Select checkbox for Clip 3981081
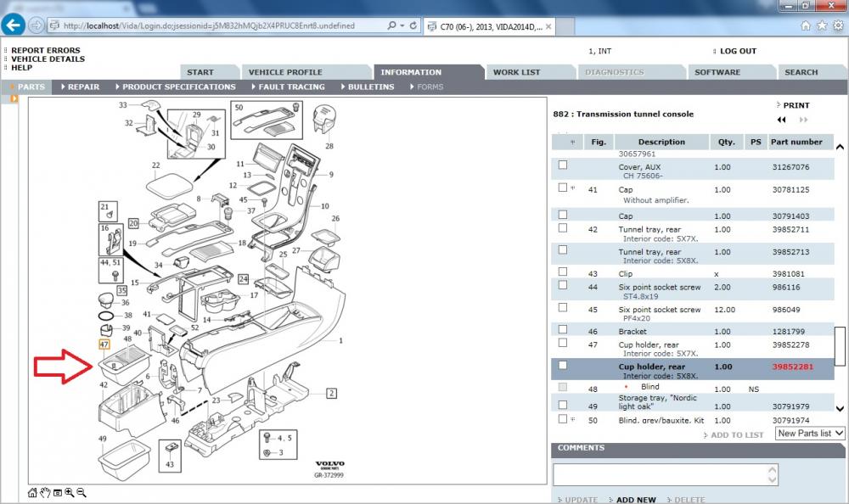Viewport: 849px width, 504px height. (563, 272)
